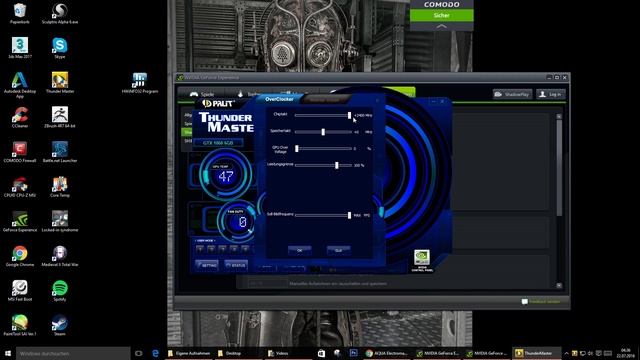Switch to the AQUA Electroma Chrome taskbar window

387,353
